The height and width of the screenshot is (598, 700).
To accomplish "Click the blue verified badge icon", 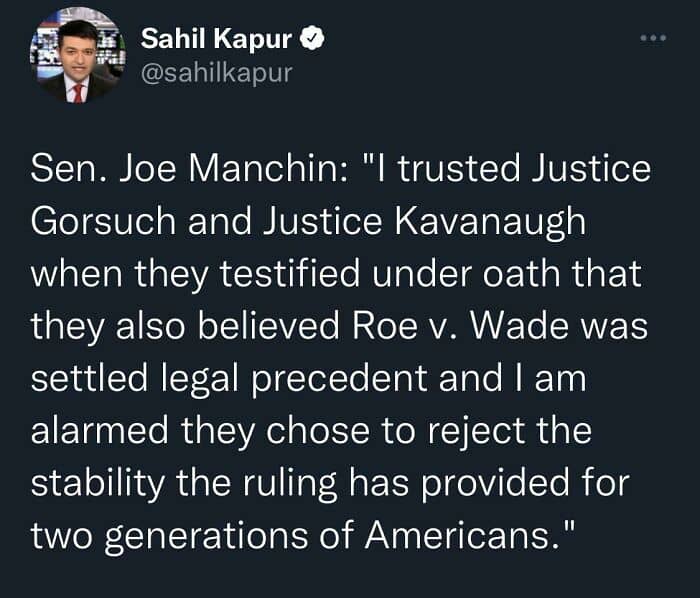I will pos(311,40).
